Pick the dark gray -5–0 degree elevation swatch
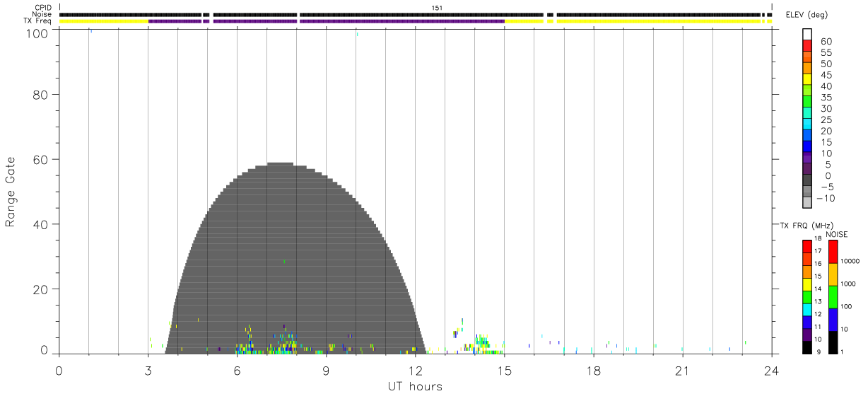The image size is (868, 401). coord(807,181)
